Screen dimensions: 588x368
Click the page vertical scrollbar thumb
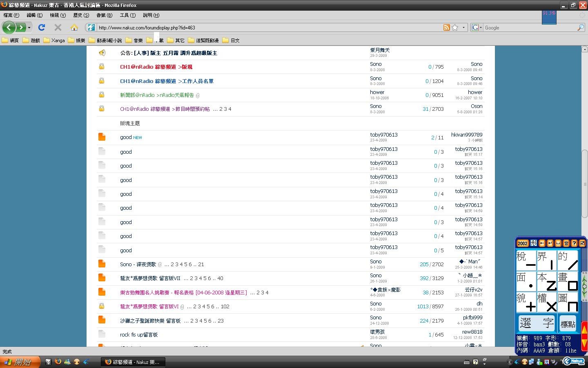pos(584,184)
